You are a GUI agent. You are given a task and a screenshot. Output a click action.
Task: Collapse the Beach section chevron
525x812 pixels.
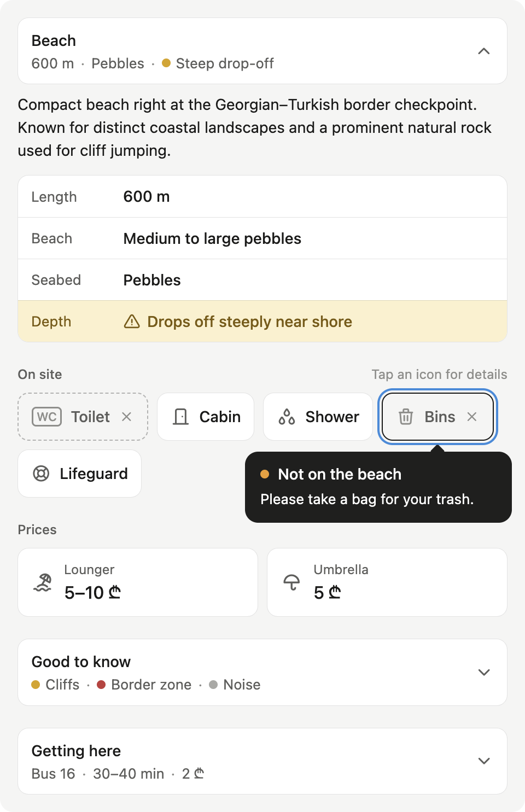tap(483, 51)
